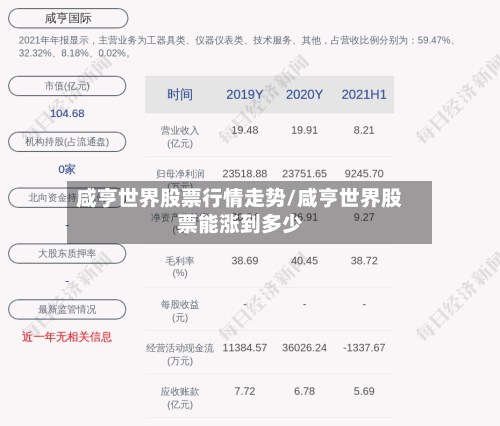Select the 市值(亿元) label pill
Viewport: 500px width, 426px height.
pyautogui.click(x=67, y=86)
